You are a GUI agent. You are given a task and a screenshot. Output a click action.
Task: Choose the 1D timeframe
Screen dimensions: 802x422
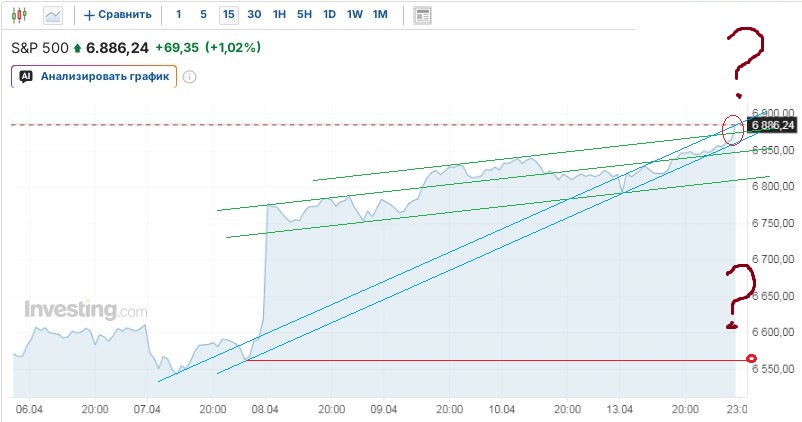point(329,15)
